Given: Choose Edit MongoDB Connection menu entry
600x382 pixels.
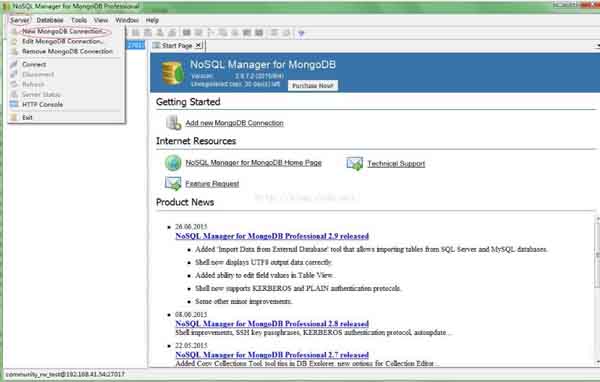Looking at the screenshot, I should coord(63,41).
